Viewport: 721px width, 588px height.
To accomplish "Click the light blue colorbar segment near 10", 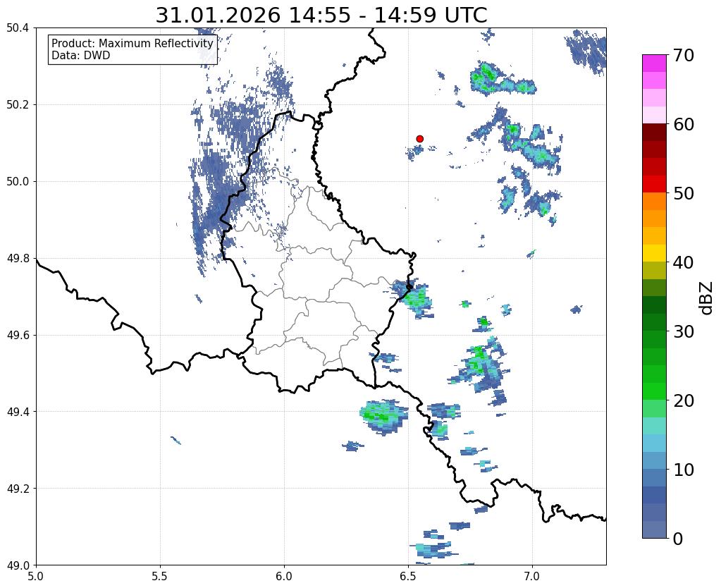I will coord(654,460).
